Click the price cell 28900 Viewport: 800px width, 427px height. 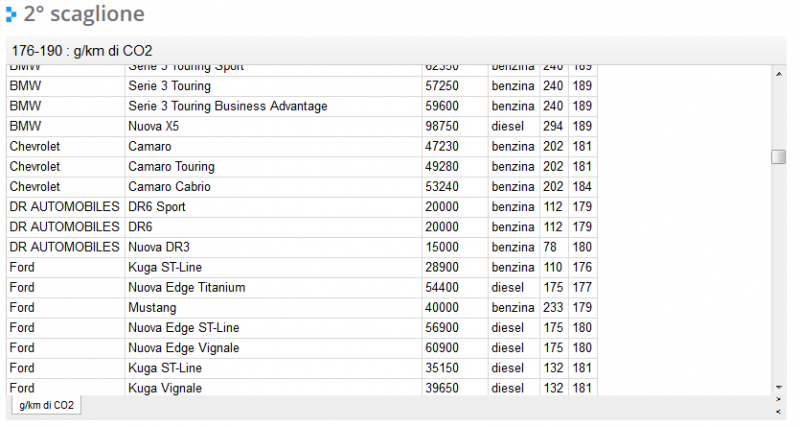point(455,267)
